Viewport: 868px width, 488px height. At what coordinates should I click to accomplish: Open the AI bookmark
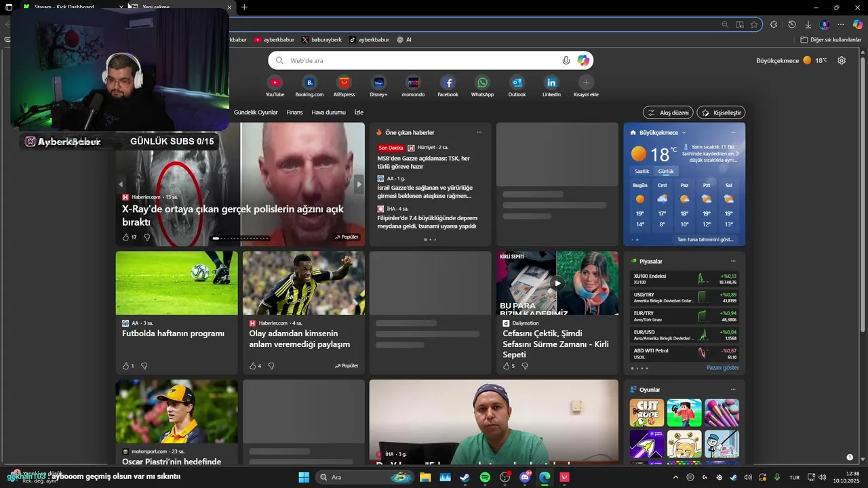[x=404, y=40]
